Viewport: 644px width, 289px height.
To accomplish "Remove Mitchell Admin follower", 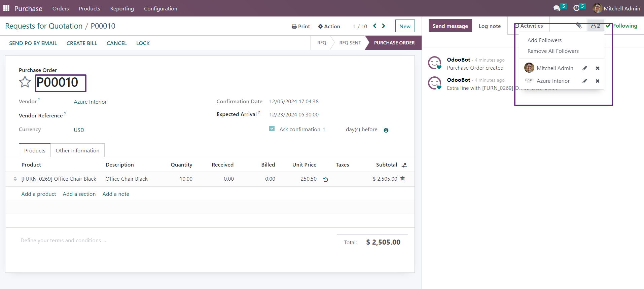I will (x=598, y=68).
